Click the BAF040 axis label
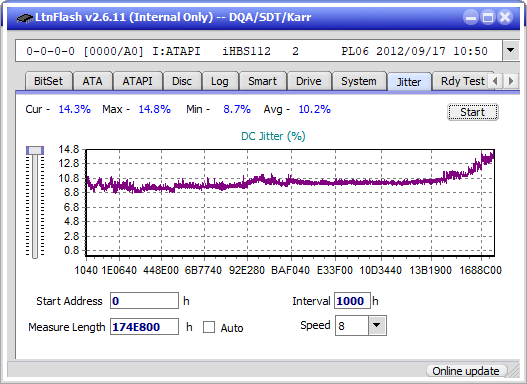The height and width of the screenshot is (384, 527). pyautogui.click(x=290, y=270)
